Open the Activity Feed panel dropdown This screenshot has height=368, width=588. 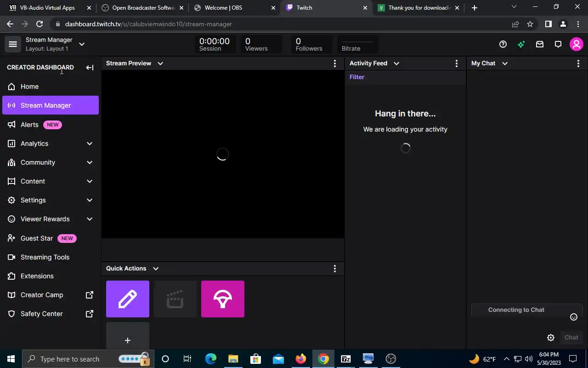coord(396,63)
